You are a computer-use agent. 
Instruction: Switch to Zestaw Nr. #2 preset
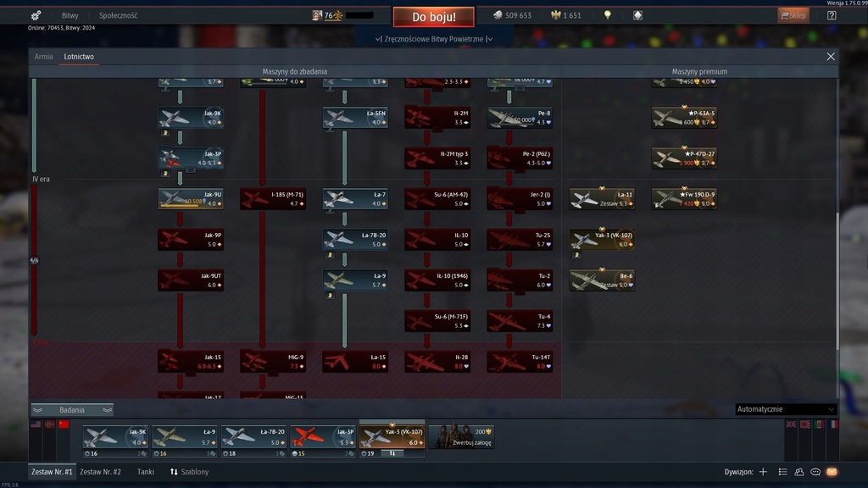coord(100,472)
